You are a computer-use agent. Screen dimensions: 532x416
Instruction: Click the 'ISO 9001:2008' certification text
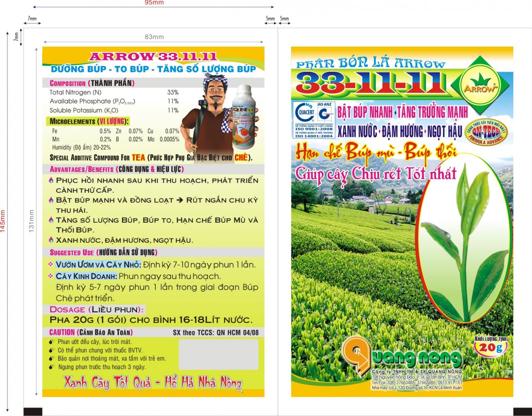[314, 129]
